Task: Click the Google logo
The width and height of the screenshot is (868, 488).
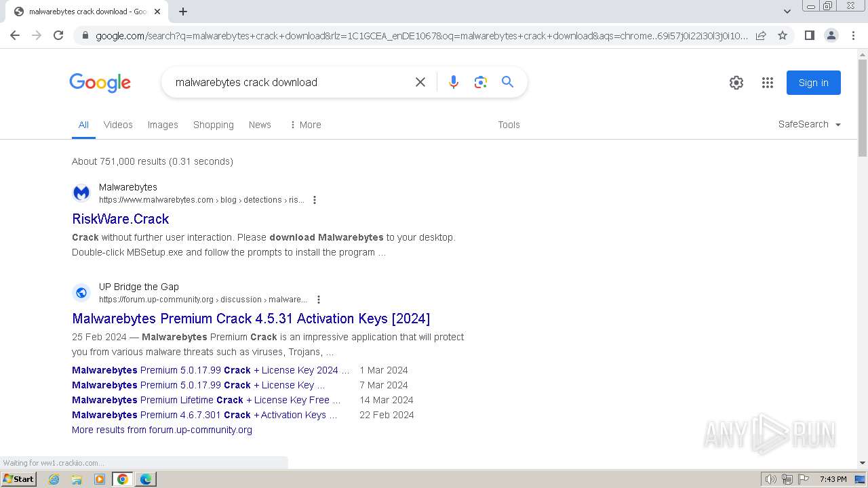Action: coord(100,83)
